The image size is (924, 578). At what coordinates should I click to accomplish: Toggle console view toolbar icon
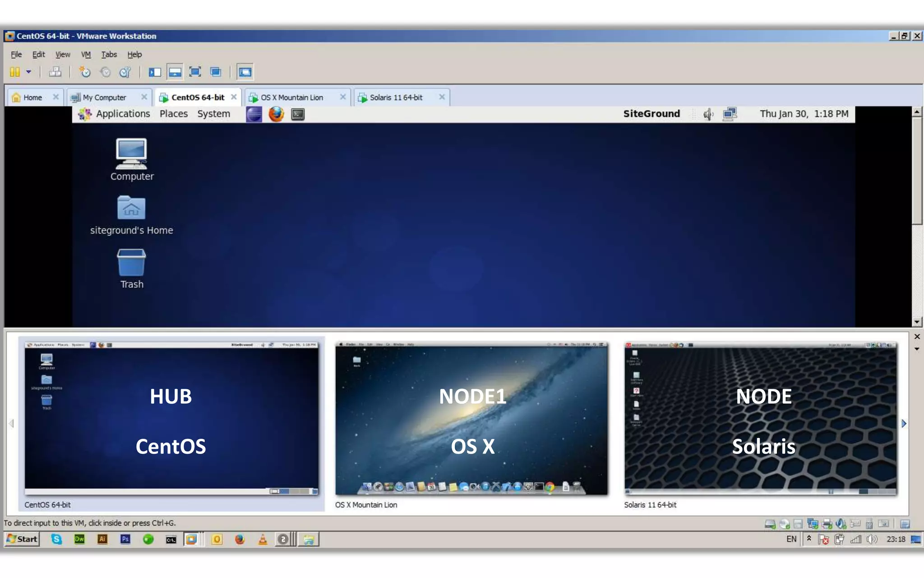tap(245, 72)
